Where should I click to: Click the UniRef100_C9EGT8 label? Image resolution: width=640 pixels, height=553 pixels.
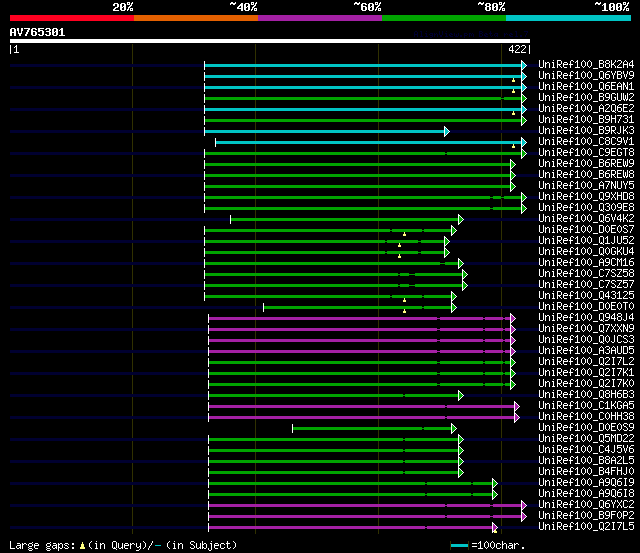pyautogui.click(x=586, y=153)
